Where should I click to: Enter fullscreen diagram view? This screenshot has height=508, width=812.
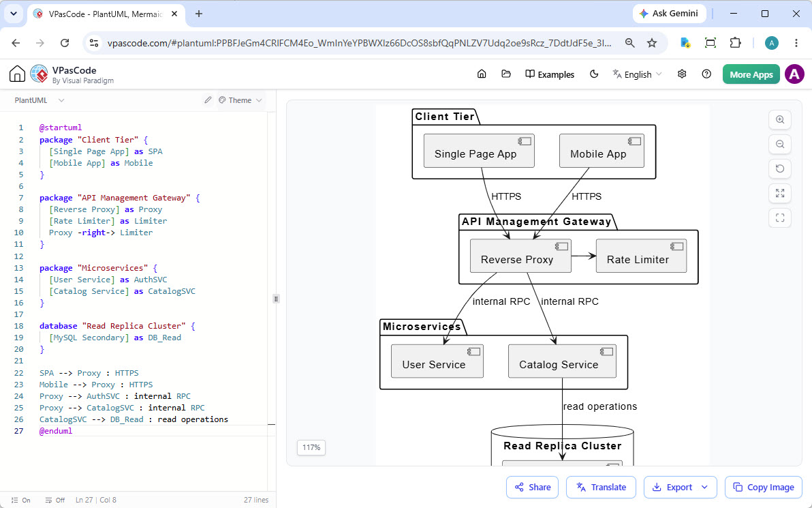click(780, 218)
